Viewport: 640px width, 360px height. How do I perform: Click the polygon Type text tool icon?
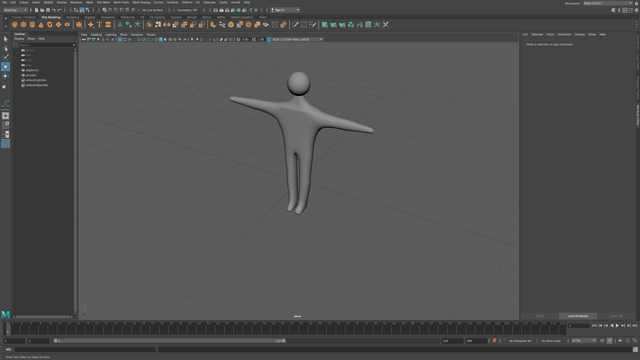(99, 25)
